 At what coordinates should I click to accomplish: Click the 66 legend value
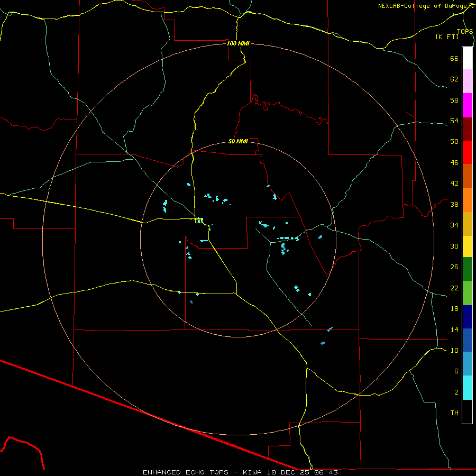(454, 58)
